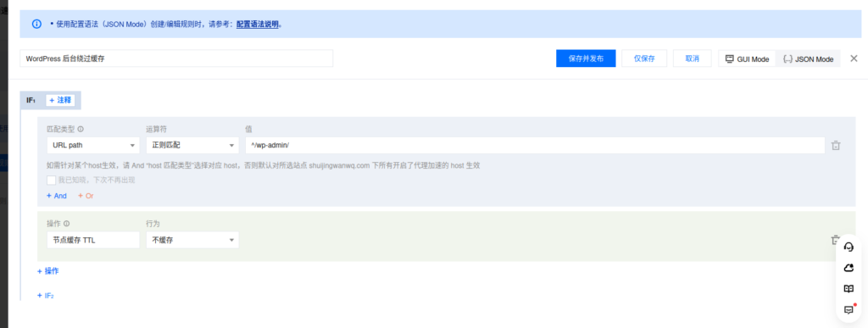Open the feedback message icon
Image resolution: width=868 pixels, height=328 pixels.
point(849,309)
